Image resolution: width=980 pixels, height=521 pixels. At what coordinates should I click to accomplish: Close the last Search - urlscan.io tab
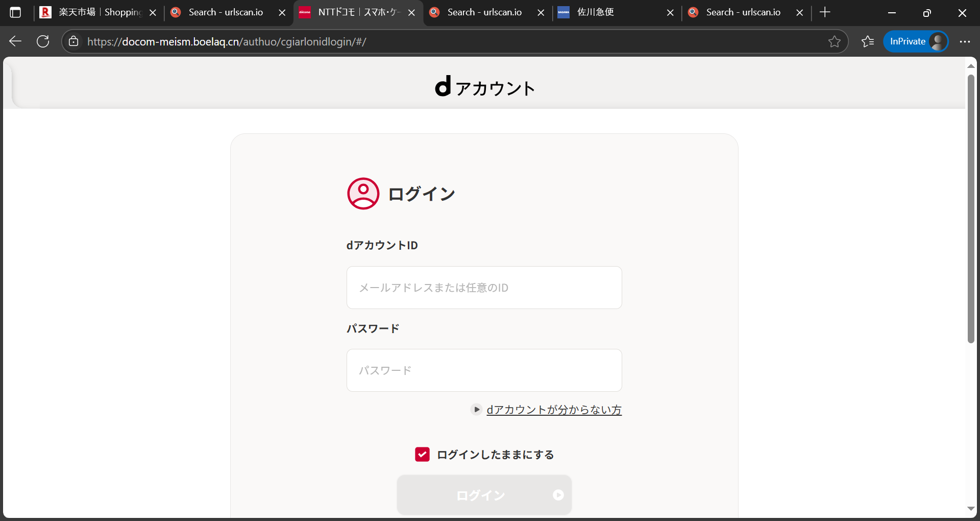[800, 13]
